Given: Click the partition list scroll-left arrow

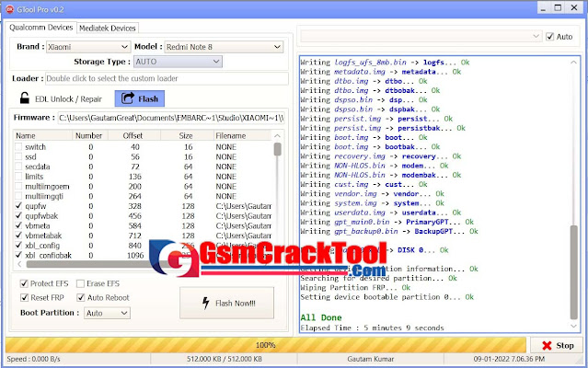Looking at the screenshot, I should (19, 264).
